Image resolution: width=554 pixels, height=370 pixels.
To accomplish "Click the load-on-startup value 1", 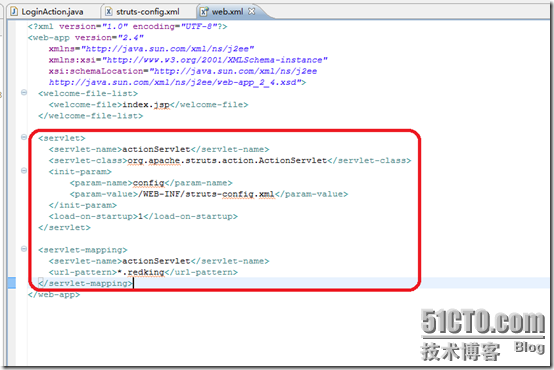I will (x=140, y=216).
